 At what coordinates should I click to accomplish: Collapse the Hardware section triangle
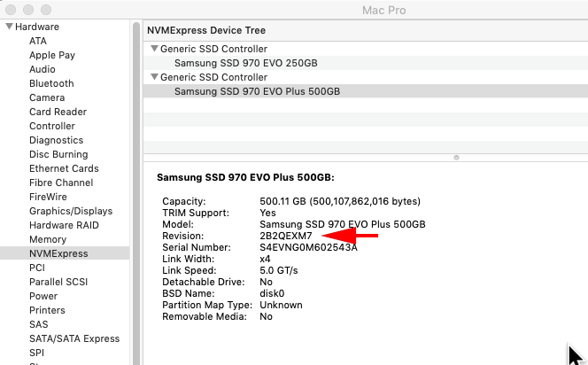[10, 27]
